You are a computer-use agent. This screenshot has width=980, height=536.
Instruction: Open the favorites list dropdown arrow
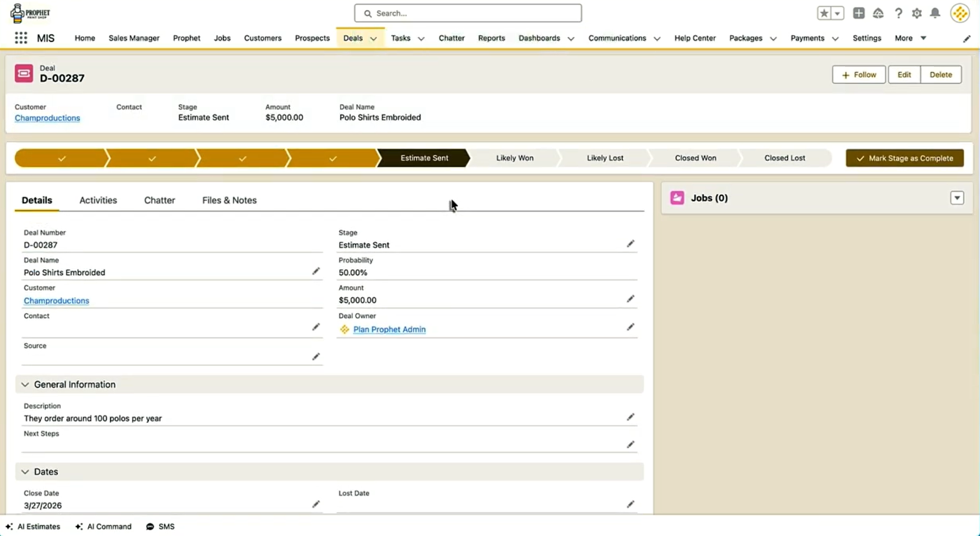pos(837,13)
